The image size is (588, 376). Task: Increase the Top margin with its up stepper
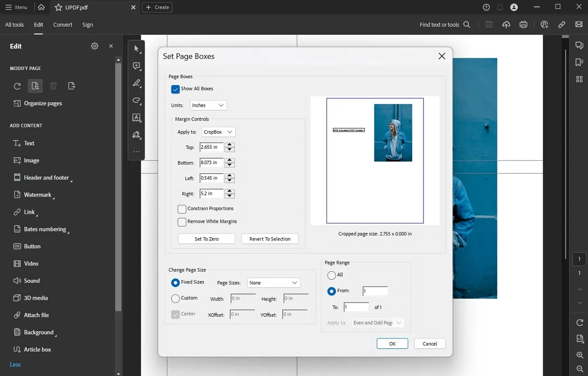(x=229, y=145)
